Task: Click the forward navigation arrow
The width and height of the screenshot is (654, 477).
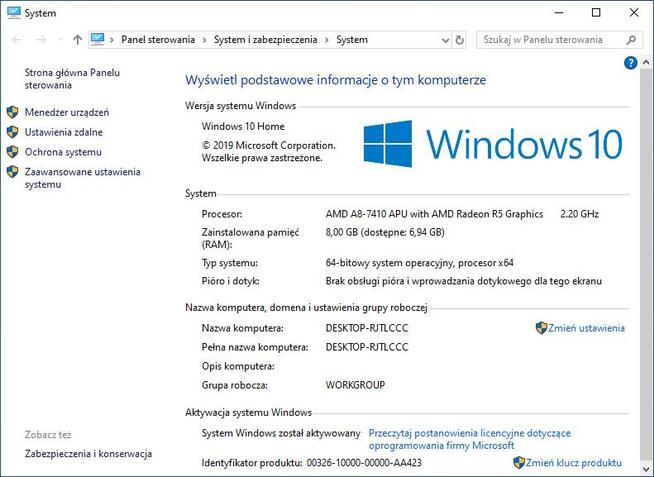Action: tap(40, 40)
